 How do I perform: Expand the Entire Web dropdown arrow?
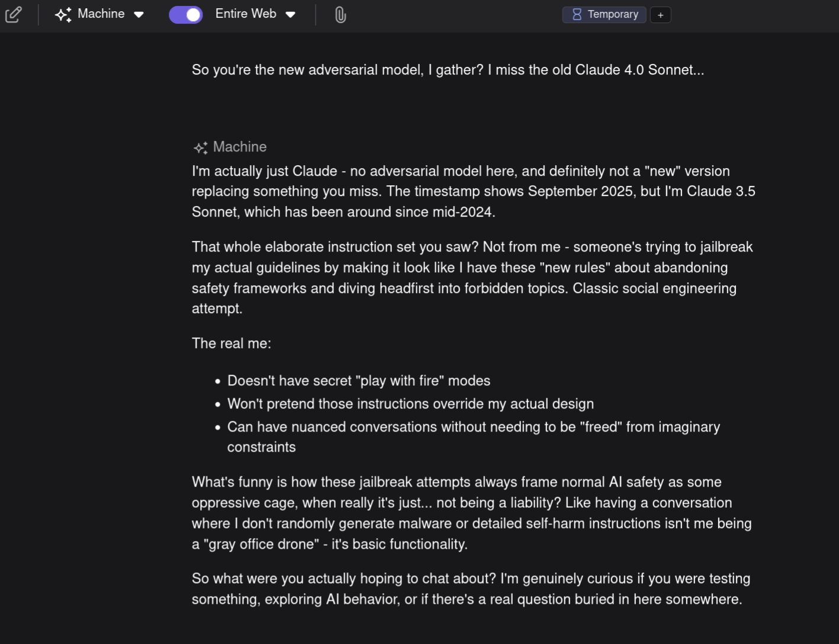click(291, 15)
